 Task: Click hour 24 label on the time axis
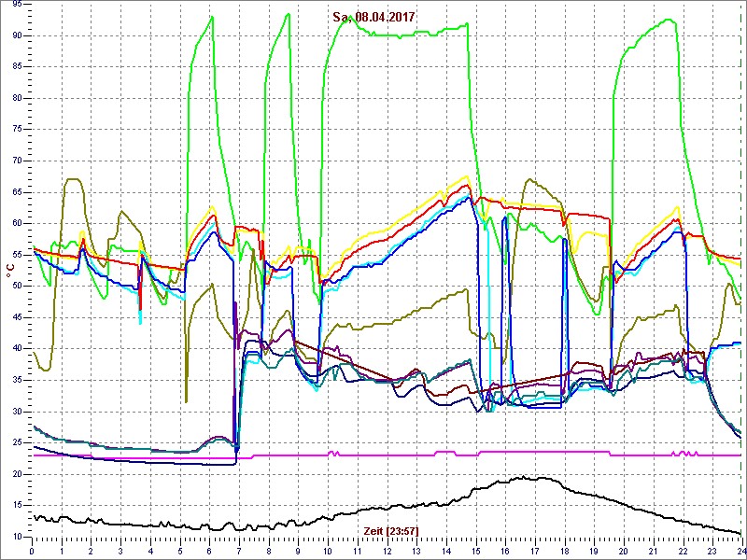[740, 550]
